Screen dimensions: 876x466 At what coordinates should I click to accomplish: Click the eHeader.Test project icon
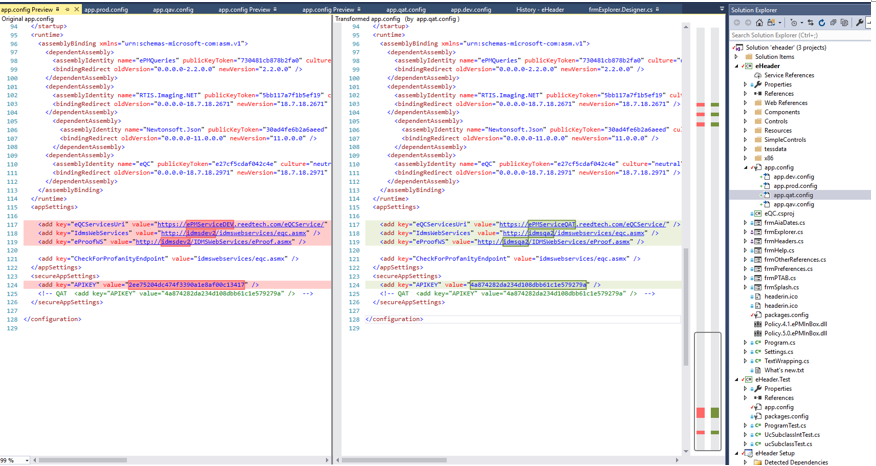(x=749, y=379)
